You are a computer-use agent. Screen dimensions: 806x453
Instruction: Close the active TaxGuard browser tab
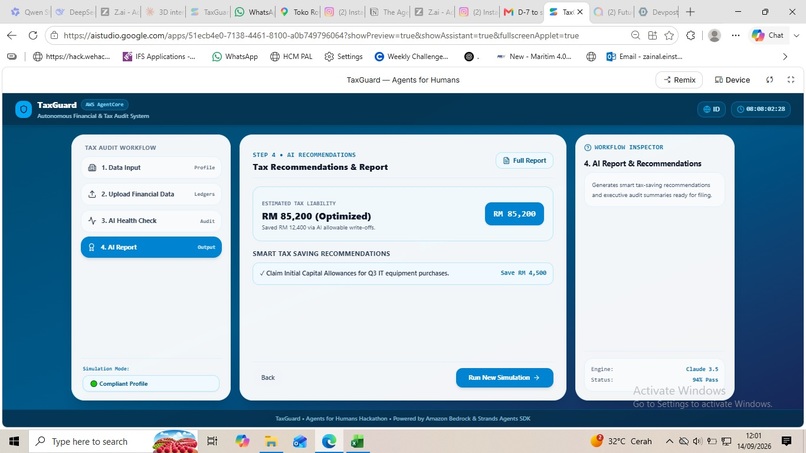[580, 12]
